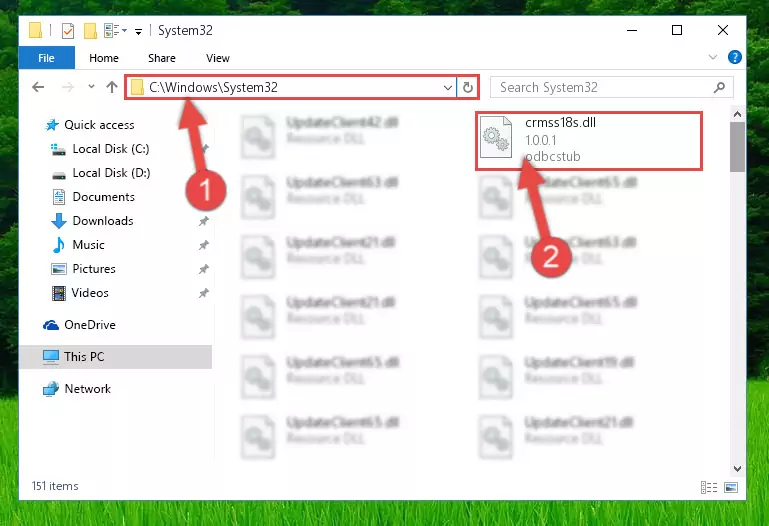This screenshot has height=526, width=769.
Task: Click the down arrow of file list scrollbar
Action: (x=737, y=469)
